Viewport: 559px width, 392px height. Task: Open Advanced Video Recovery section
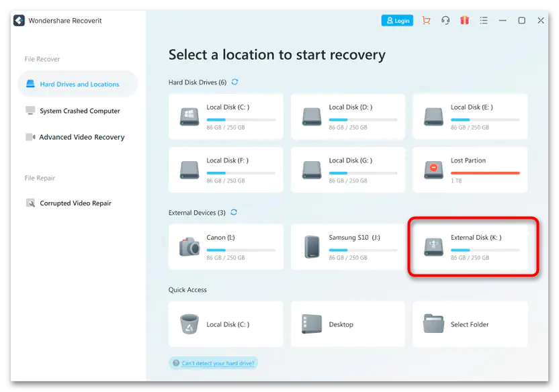tap(81, 137)
